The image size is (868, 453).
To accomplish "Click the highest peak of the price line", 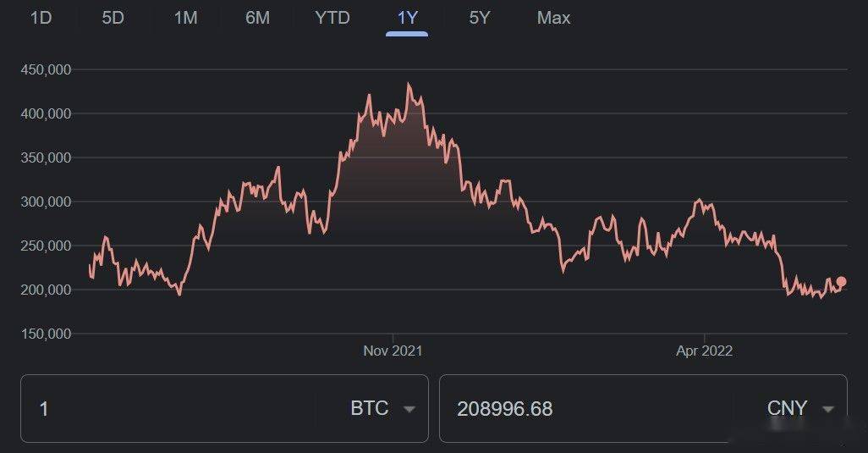I will pos(409,84).
